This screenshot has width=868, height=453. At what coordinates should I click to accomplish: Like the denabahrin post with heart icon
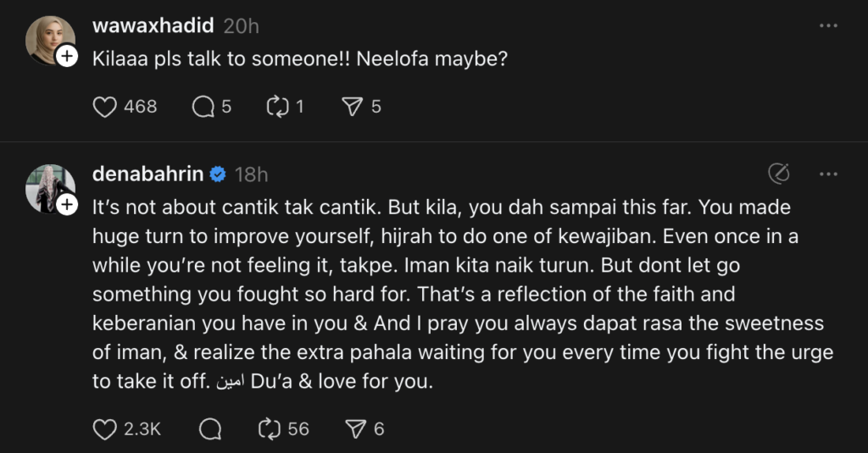pyautogui.click(x=104, y=429)
